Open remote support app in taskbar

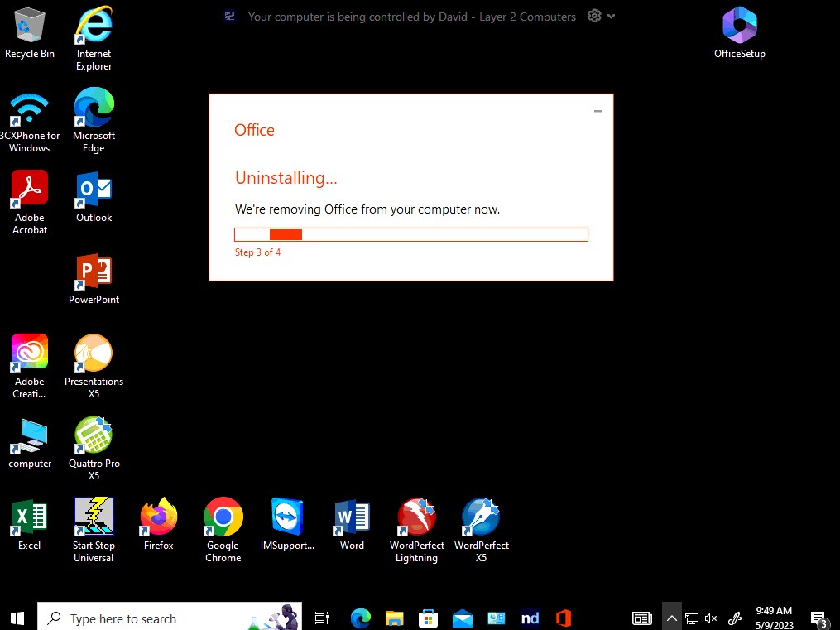point(496,618)
